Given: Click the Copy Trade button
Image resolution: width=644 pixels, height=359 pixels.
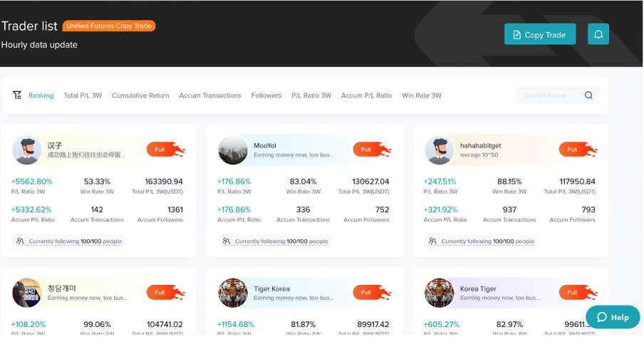Looking at the screenshot, I should click(x=540, y=34).
